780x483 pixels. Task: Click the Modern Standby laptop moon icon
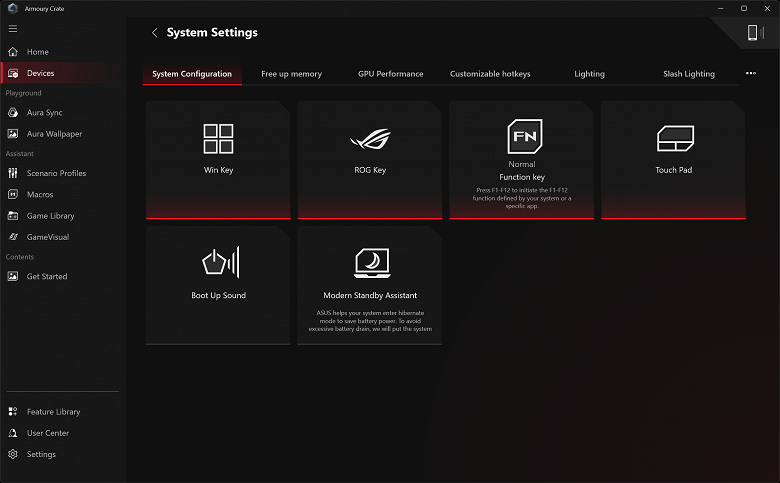372,263
